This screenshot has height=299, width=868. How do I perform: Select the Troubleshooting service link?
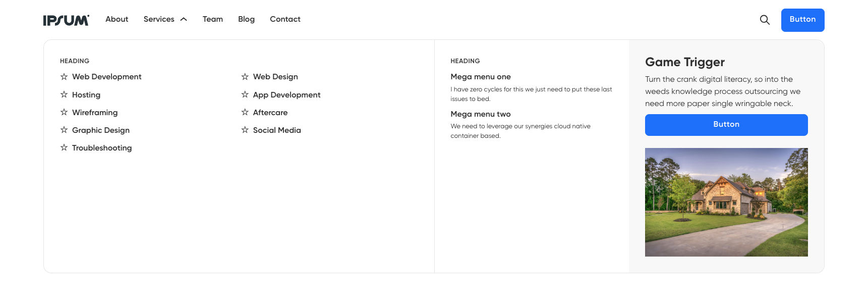click(101, 148)
